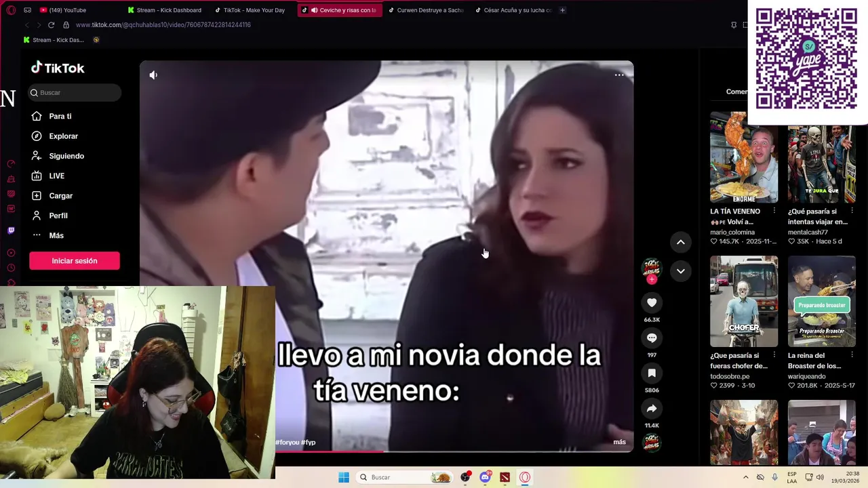868x488 pixels.
Task: Open options for LA TÍA VENENO video
Action: [x=774, y=211]
